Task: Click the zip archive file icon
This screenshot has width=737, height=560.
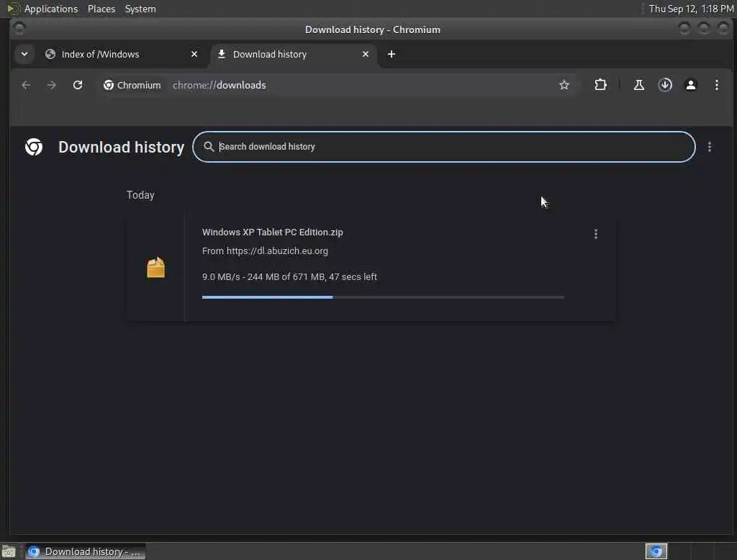Action: point(156,268)
